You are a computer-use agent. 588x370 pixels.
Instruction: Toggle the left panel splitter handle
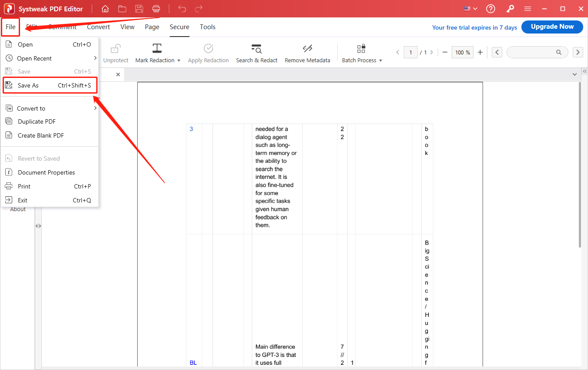tap(38, 226)
